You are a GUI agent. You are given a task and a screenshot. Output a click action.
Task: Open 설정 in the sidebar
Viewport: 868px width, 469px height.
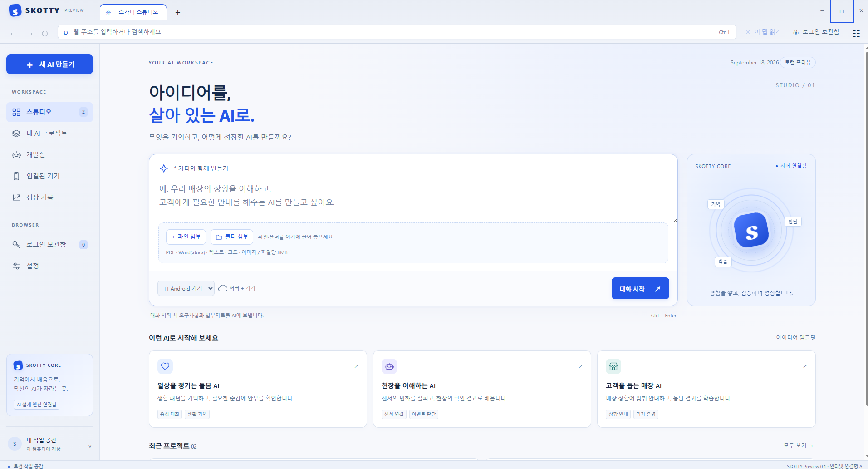[x=49, y=266]
